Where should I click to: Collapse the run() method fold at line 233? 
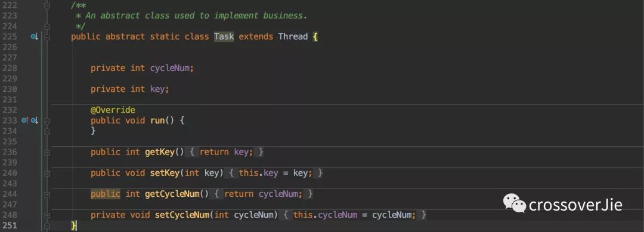tap(47, 120)
